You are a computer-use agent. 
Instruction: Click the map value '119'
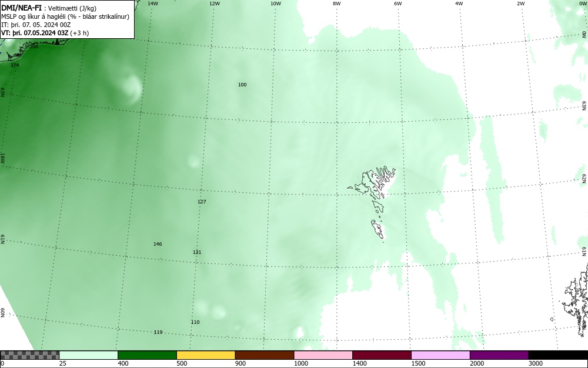coord(158,332)
